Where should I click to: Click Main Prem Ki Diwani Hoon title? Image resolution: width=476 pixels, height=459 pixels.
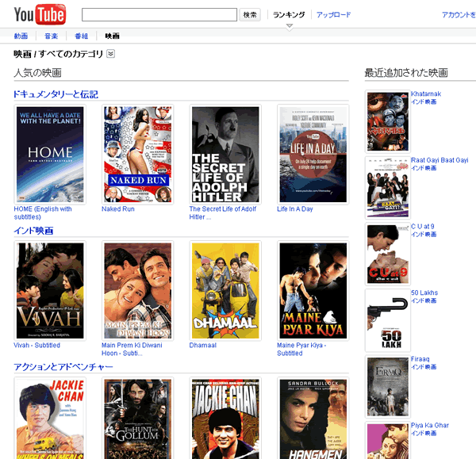click(132, 349)
